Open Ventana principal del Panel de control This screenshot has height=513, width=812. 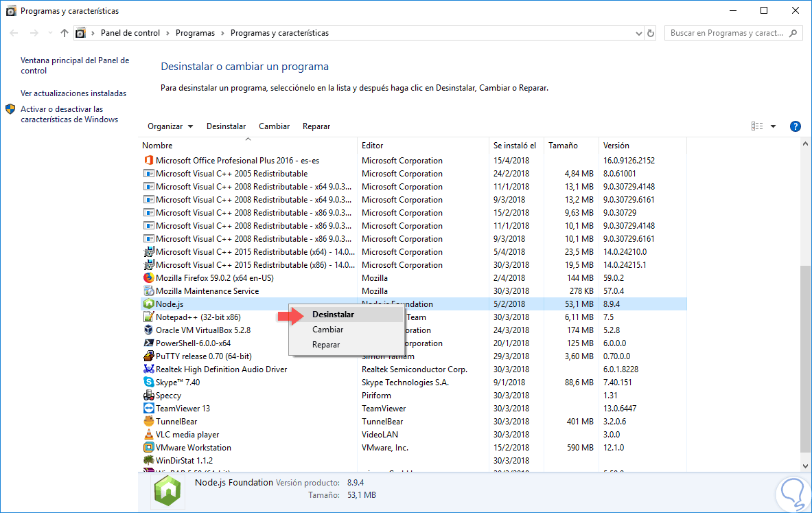pos(75,65)
